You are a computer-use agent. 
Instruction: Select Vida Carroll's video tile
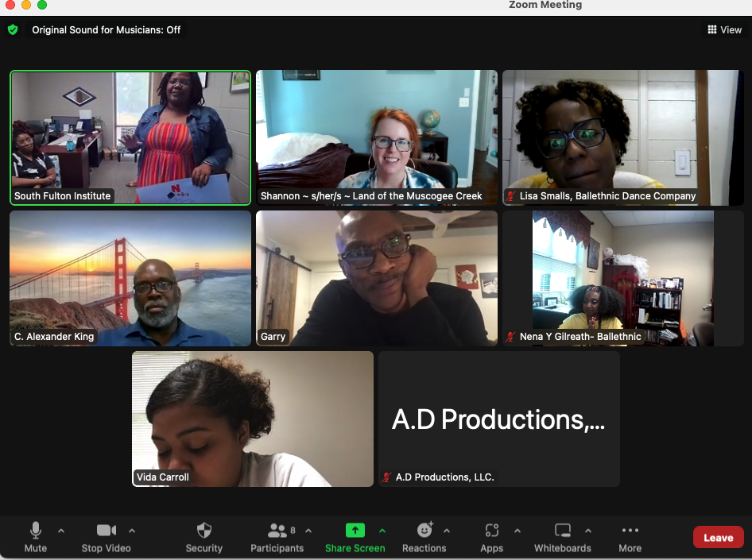coord(253,419)
